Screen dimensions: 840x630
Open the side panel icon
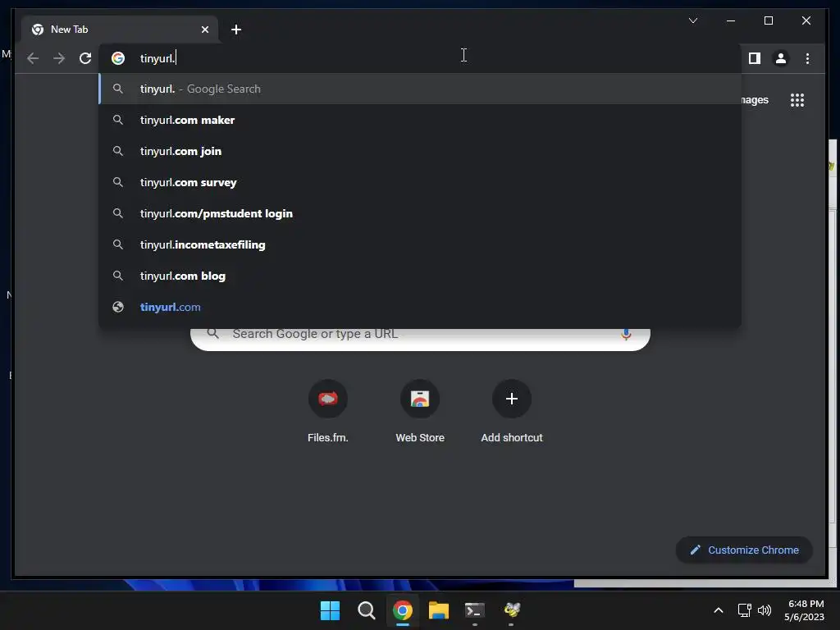pos(755,58)
